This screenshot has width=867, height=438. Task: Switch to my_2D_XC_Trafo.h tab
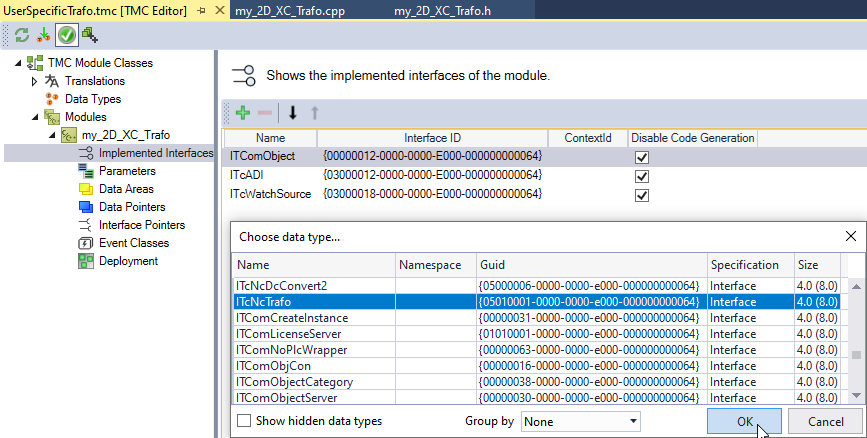coord(442,11)
